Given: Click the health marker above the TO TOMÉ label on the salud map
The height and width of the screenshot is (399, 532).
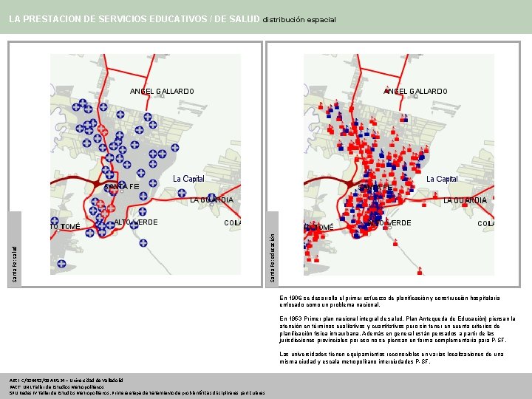Looking at the screenshot, I should (x=55, y=221).
